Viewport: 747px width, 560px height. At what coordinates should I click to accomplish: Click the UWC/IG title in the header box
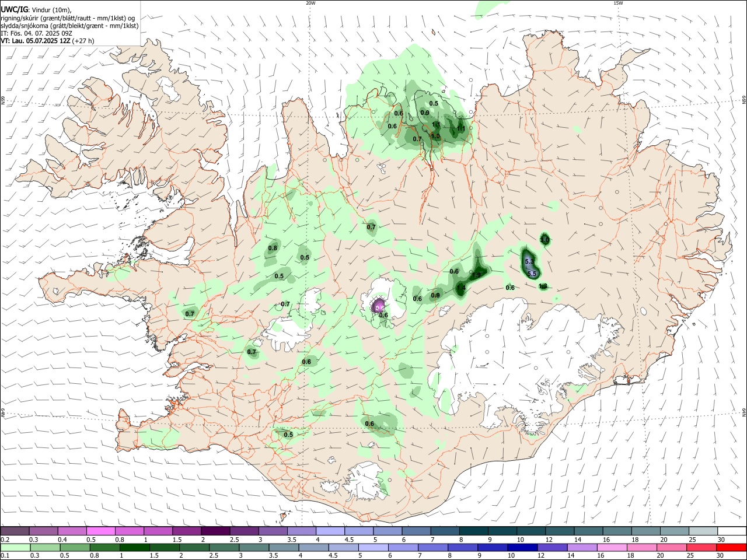pos(14,9)
